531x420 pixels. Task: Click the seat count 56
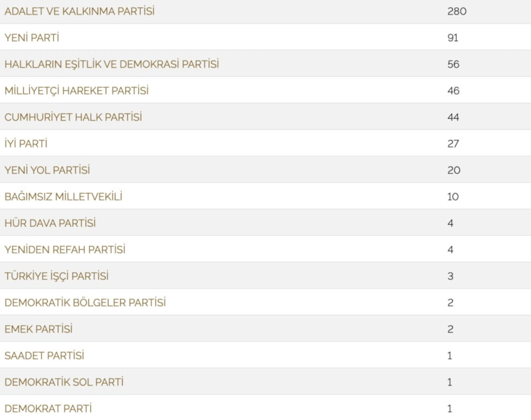pyautogui.click(x=453, y=64)
